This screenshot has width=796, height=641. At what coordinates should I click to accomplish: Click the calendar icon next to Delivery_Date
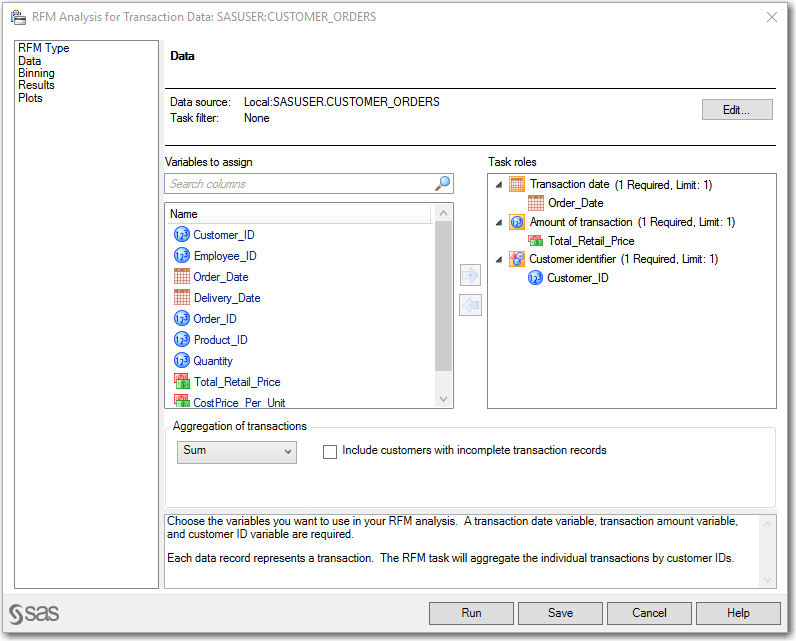(182, 298)
